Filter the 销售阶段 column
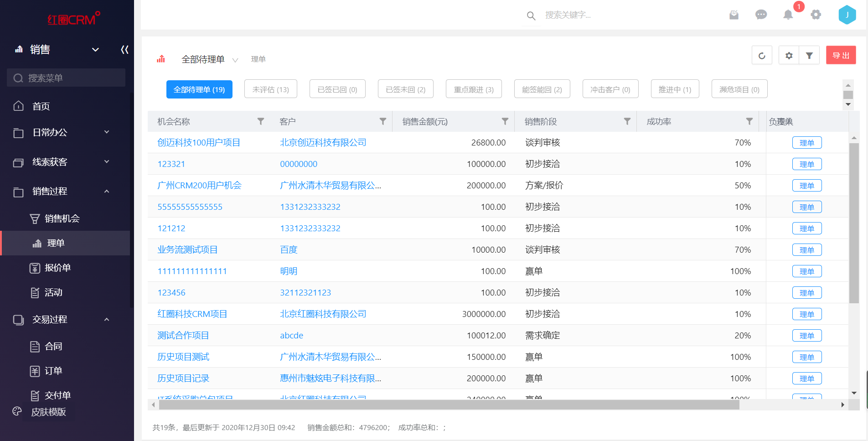 [627, 121]
